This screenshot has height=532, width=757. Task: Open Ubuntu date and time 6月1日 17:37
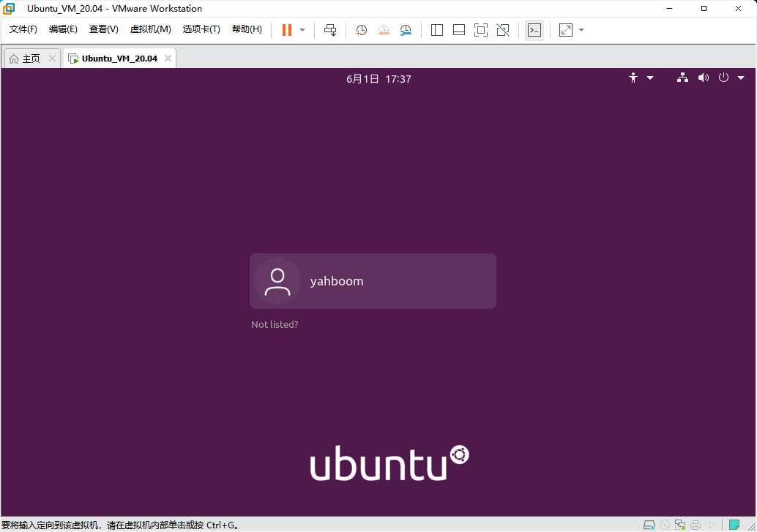click(x=378, y=79)
